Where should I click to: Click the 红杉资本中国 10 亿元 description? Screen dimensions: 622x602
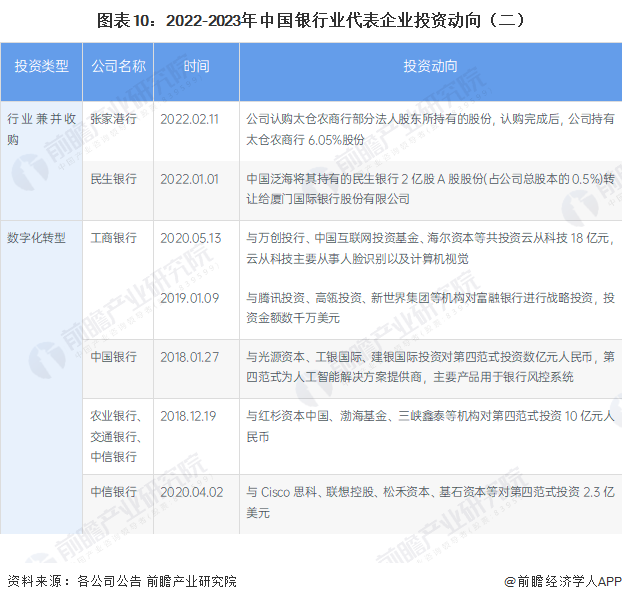coord(430,426)
